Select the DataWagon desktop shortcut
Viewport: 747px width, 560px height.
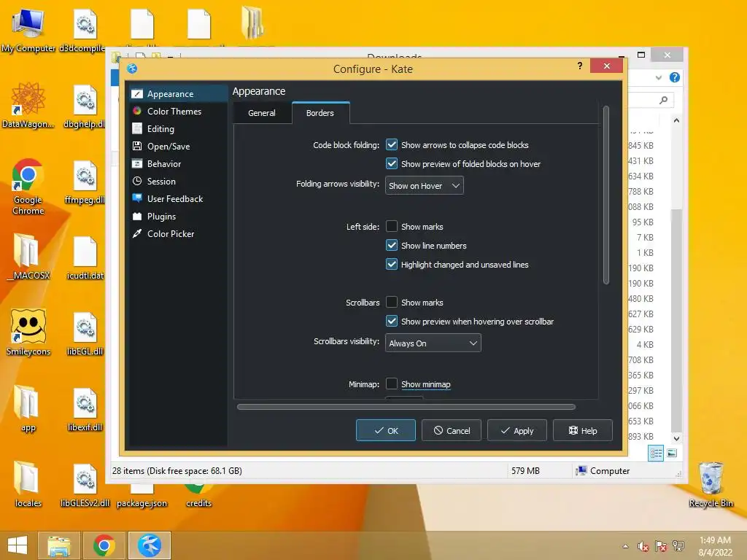tap(28, 105)
